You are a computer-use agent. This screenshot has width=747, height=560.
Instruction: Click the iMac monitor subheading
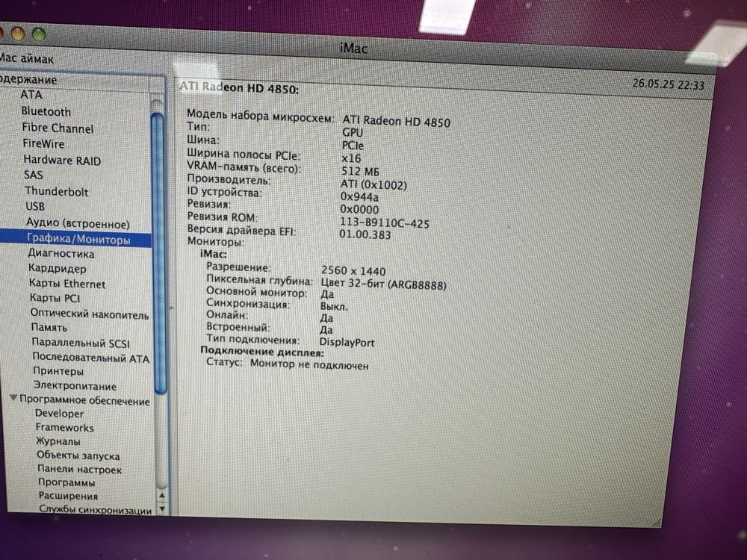pos(214,254)
